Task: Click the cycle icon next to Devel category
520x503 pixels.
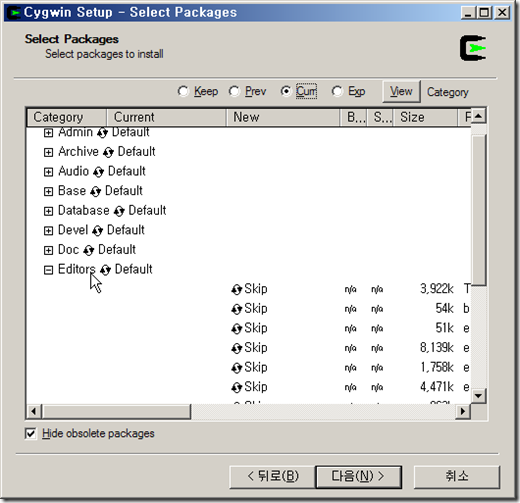Action: coord(97,231)
